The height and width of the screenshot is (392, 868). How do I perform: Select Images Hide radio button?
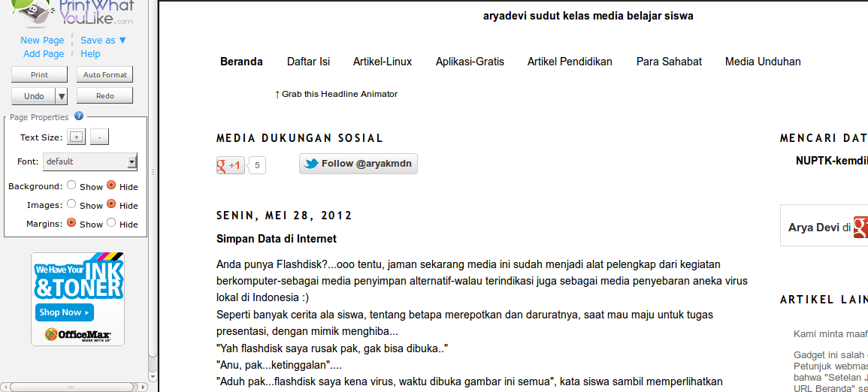111,204
